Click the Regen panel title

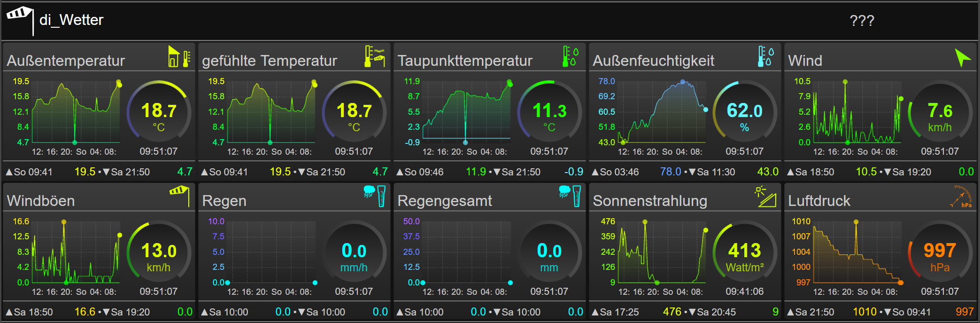(x=224, y=201)
